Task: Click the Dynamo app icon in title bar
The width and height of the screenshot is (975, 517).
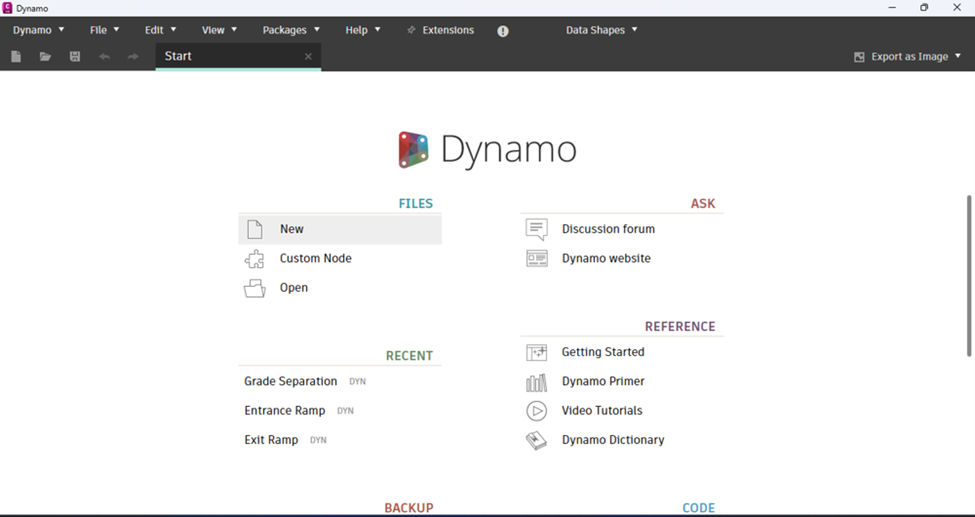Action: [7, 8]
